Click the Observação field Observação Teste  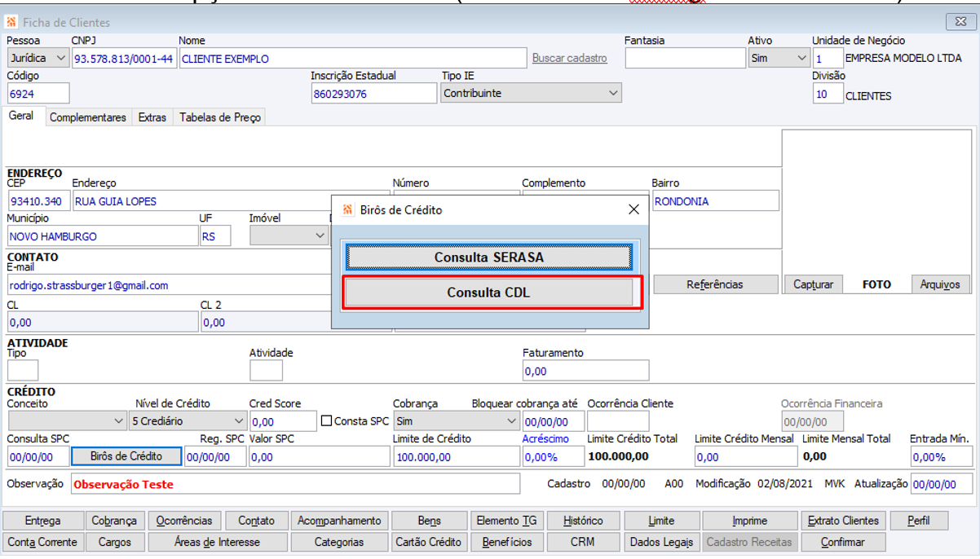click(295, 484)
